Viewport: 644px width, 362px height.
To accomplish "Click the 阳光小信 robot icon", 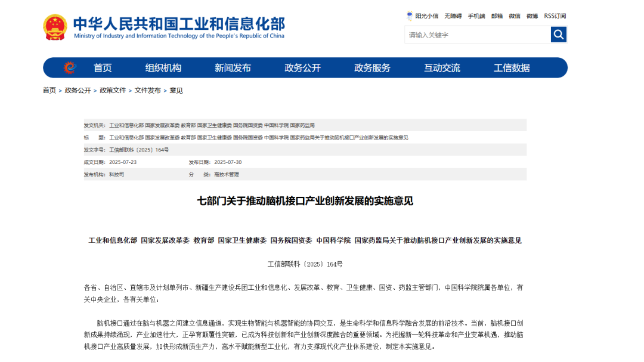I will pyautogui.click(x=410, y=16).
